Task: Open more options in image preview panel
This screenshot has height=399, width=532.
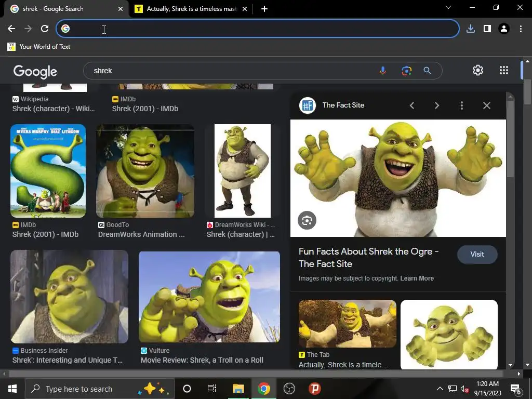Action: point(461,105)
